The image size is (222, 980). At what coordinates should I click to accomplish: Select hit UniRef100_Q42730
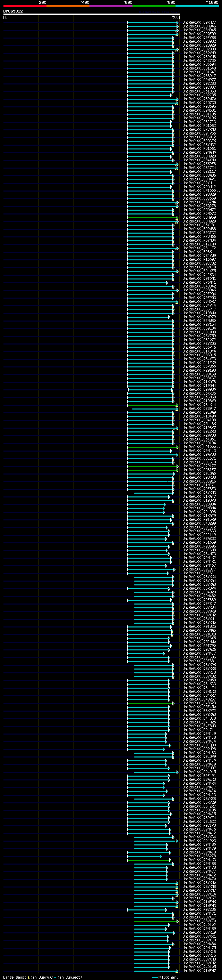[199, 60]
